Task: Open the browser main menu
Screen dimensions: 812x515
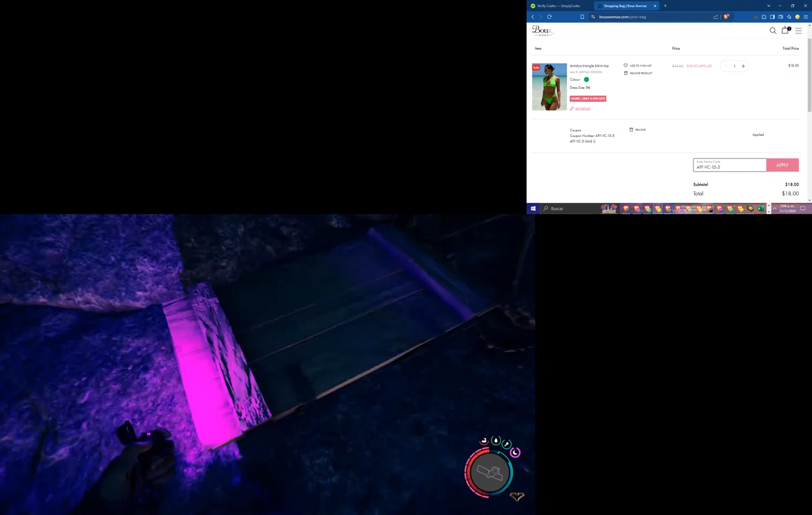Action: (x=806, y=17)
